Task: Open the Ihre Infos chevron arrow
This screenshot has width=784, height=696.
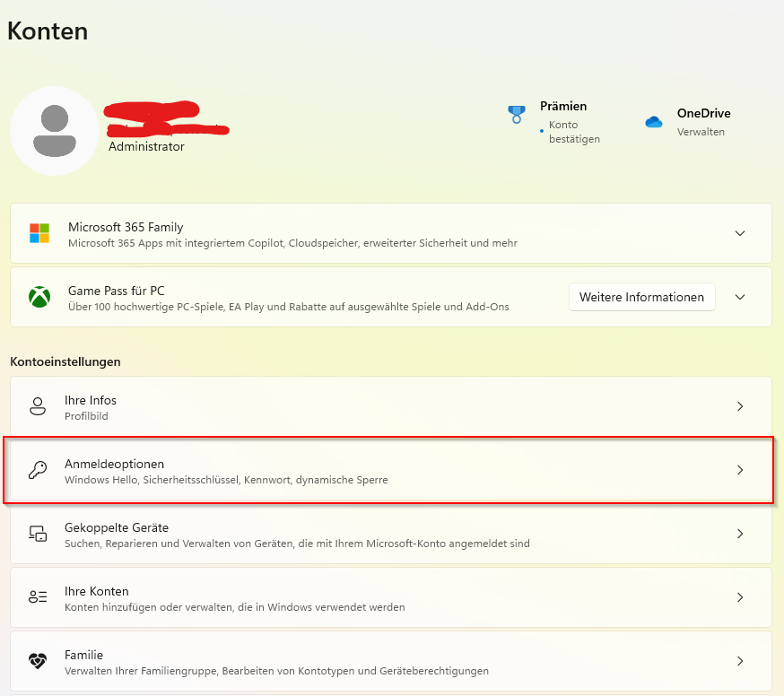Action: click(x=740, y=406)
